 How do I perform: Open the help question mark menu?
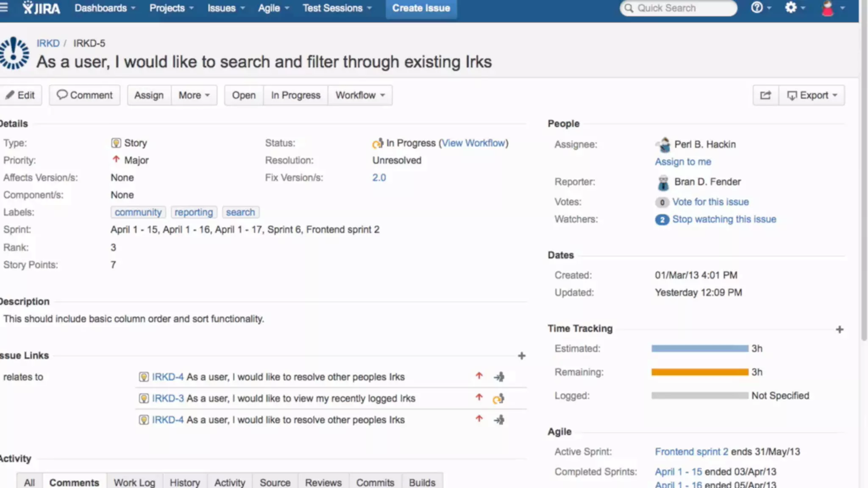757,8
